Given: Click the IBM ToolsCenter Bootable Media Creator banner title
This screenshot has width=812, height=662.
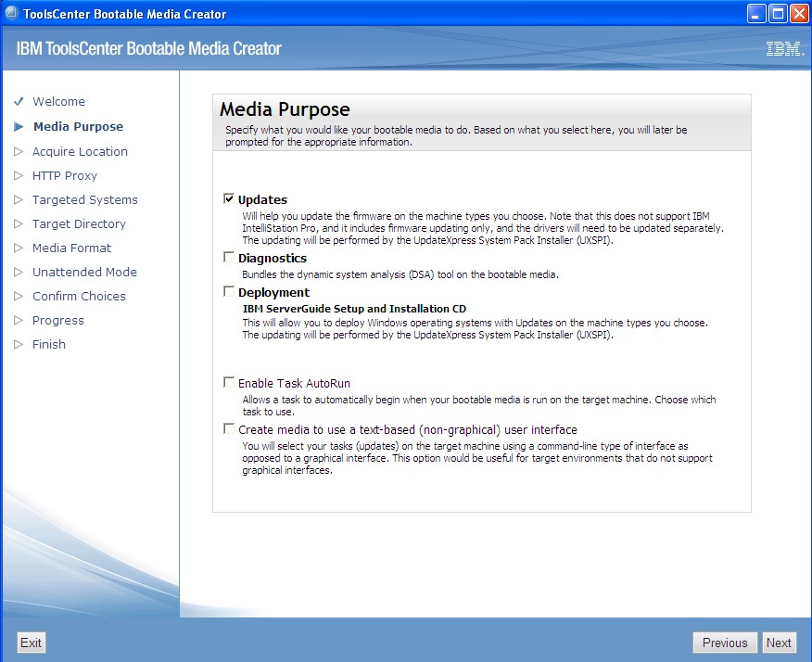Looking at the screenshot, I should click(x=149, y=49).
